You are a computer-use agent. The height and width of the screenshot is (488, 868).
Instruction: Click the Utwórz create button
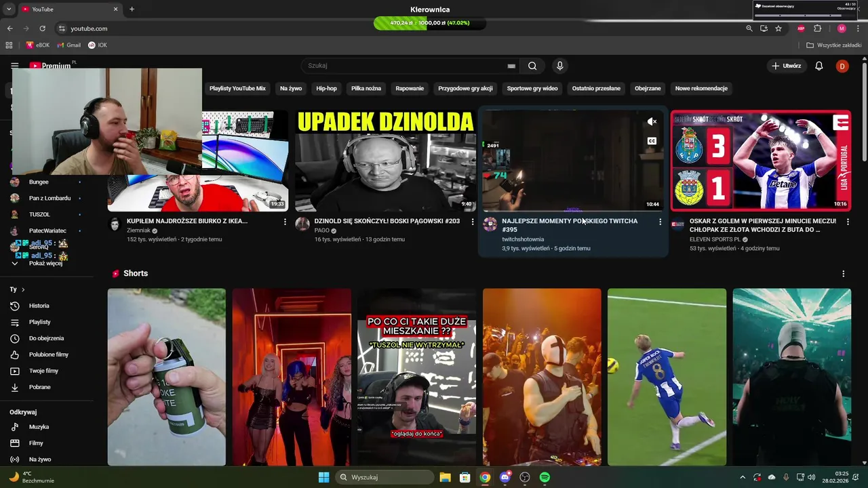(x=787, y=66)
